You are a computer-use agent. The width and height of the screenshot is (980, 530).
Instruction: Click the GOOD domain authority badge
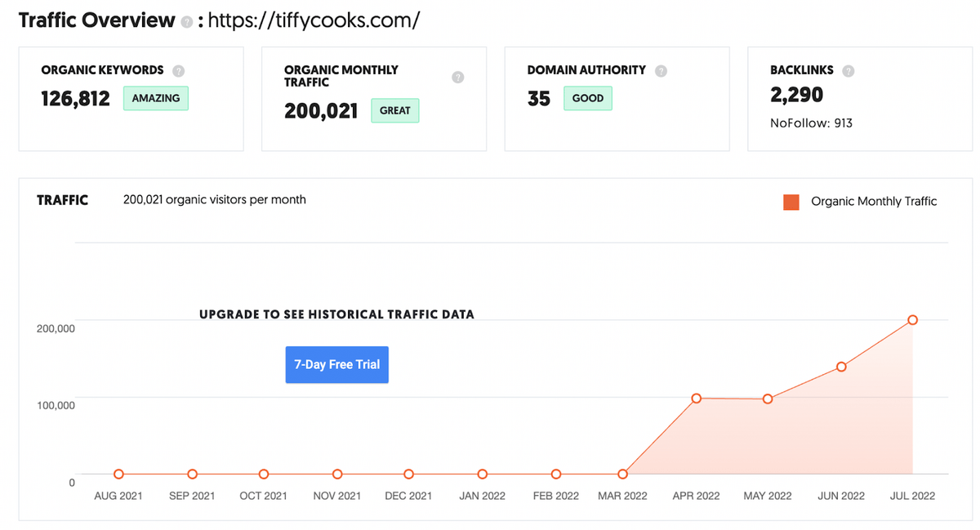click(588, 98)
